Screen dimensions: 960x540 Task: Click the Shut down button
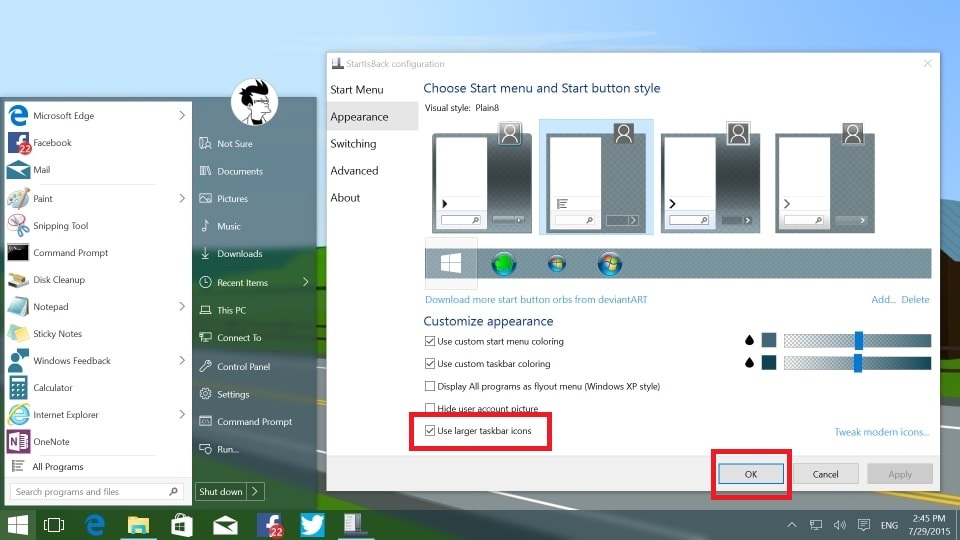(221, 491)
